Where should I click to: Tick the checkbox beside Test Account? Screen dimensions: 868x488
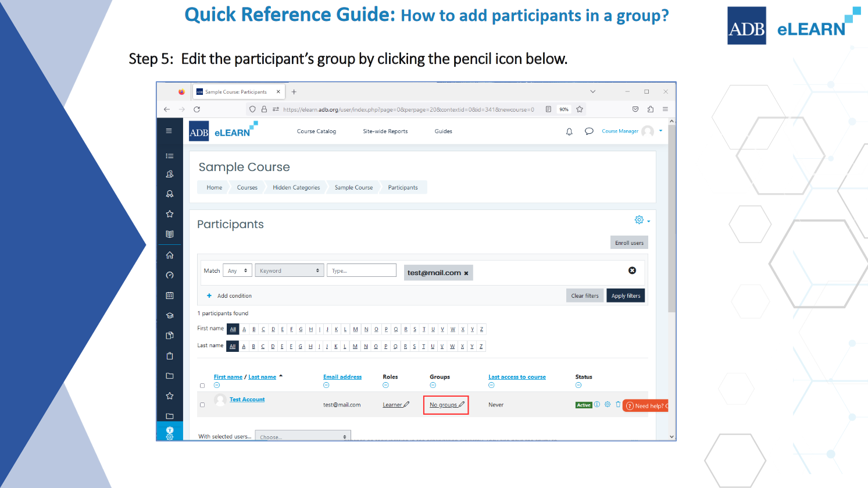202,404
